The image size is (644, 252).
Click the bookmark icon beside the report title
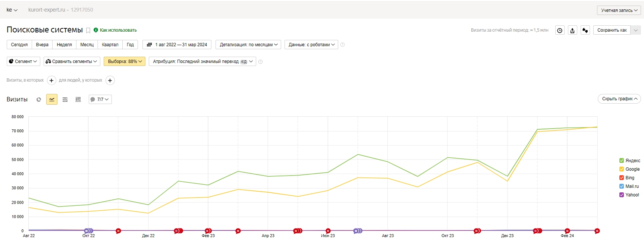click(x=88, y=31)
